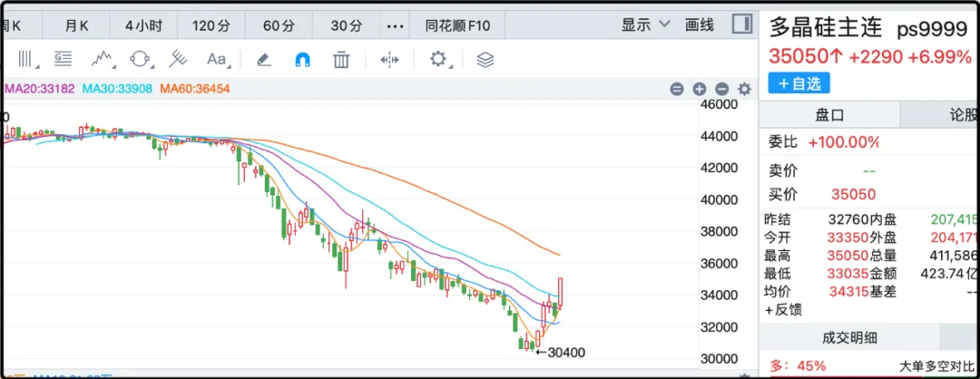Click the plus zoom button above chart
This screenshot has height=379, width=980.
(x=700, y=89)
